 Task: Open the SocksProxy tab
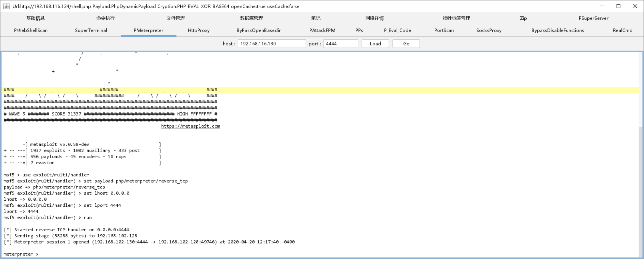[489, 30]
